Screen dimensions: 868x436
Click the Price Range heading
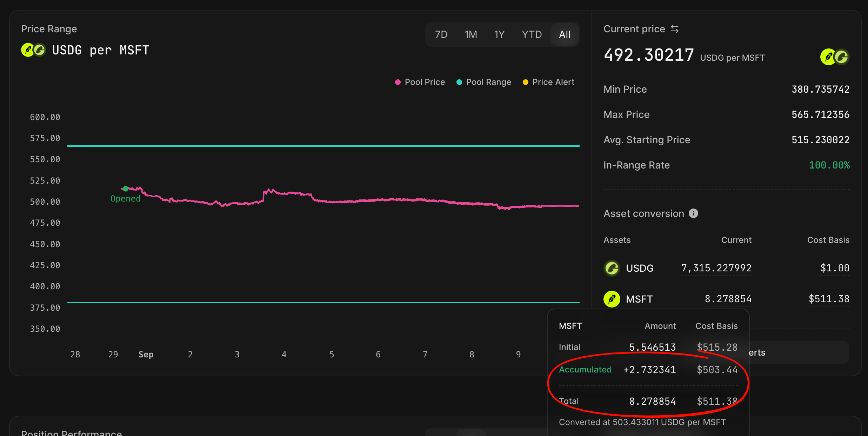tap(49, 29)
